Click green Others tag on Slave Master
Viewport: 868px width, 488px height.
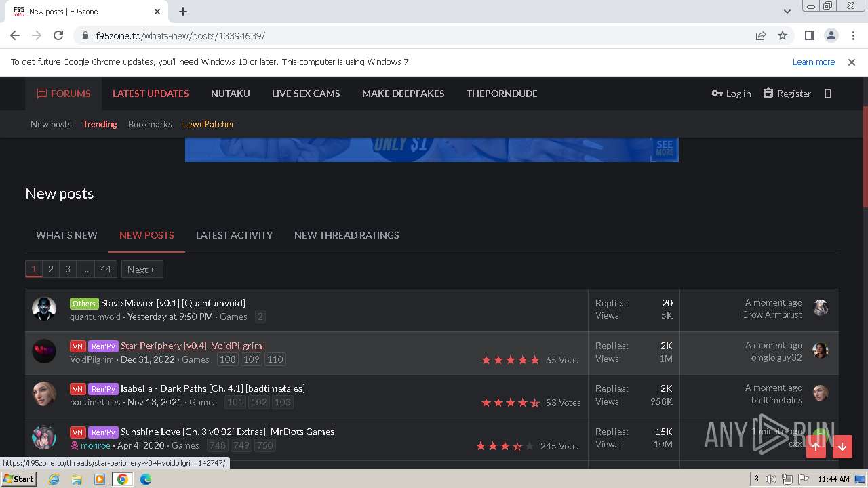[x=84, y=303]
